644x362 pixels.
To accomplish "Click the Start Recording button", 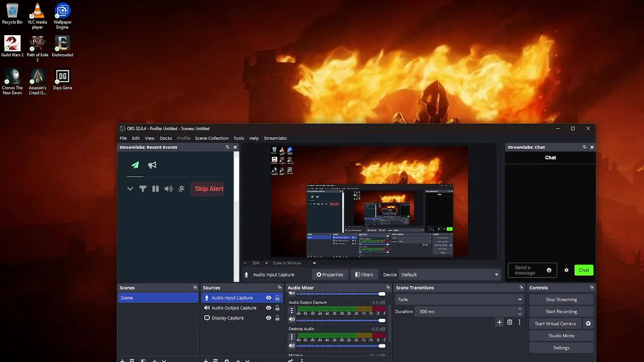I will pos(561,311).
